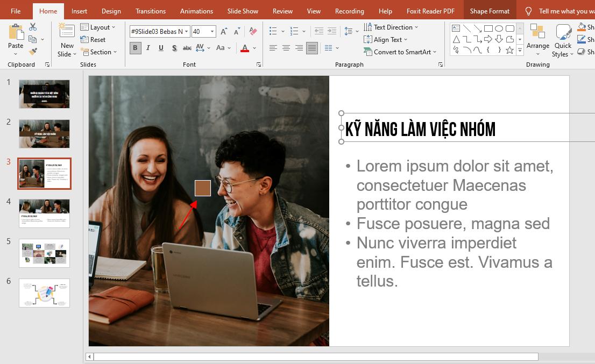Switch to the Design ribbon tab
The image size is (595, 364).
click(x=111, y=10)
